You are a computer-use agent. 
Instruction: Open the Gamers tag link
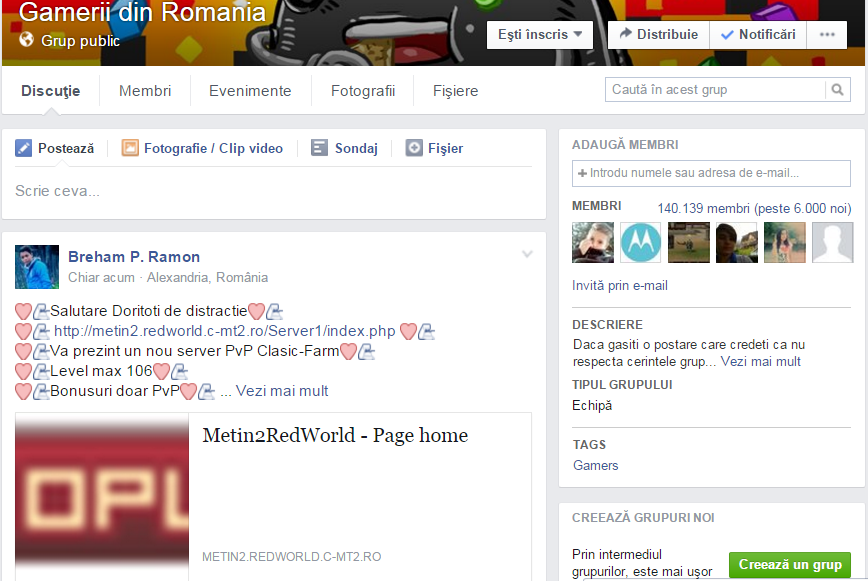pyautogui.click(x=596, y=465)
